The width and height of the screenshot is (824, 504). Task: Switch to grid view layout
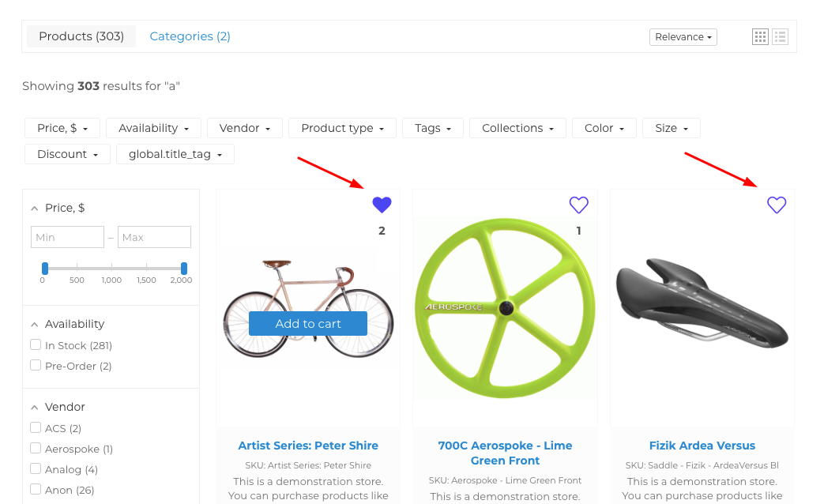coord(760,37)
